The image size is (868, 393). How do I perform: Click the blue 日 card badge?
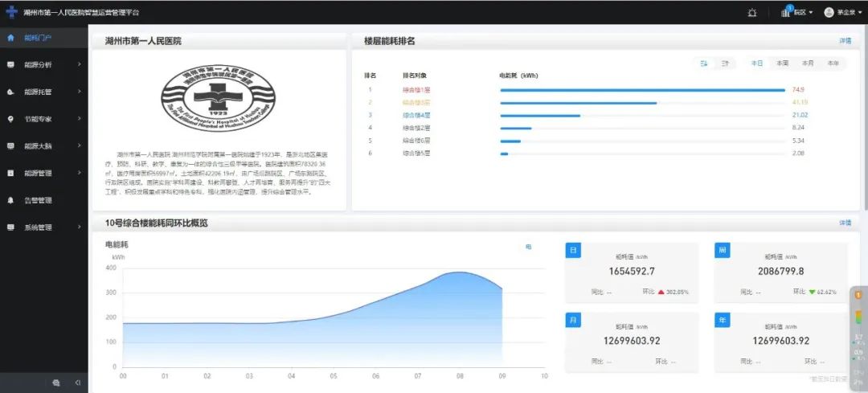[x=572, y=250]
